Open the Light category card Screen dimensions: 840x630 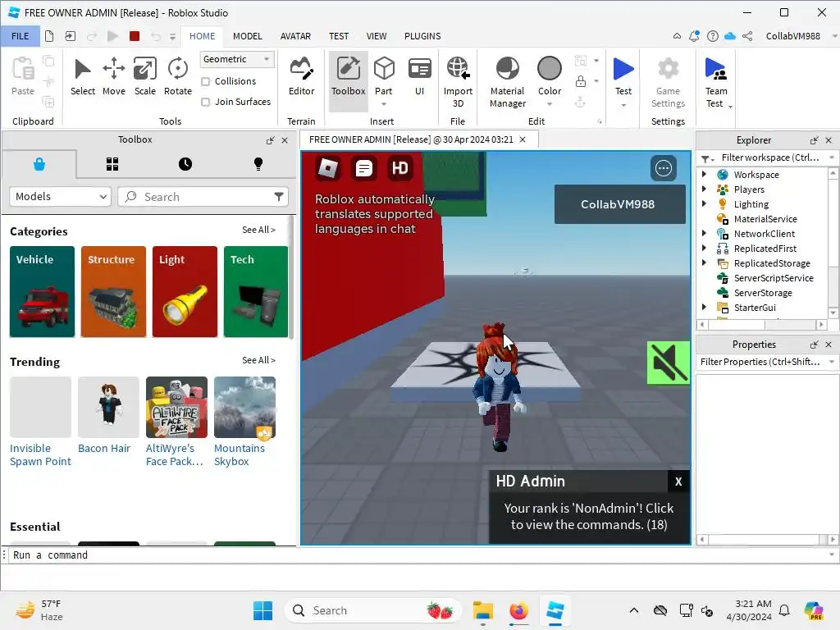pyautogui.click(x=185, y=291)
